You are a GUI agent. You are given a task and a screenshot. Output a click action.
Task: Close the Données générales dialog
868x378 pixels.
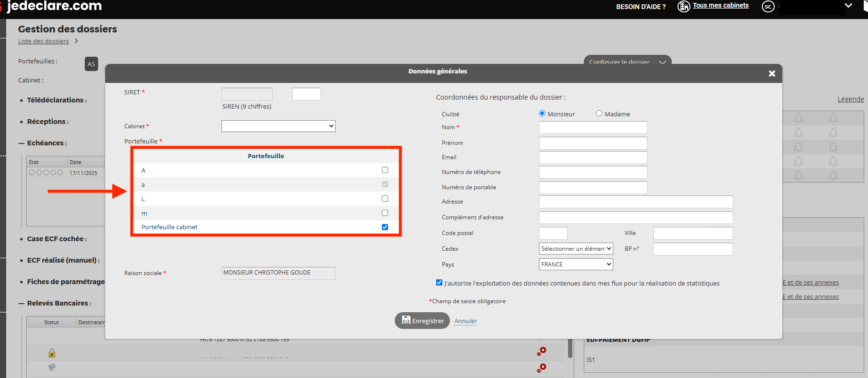pyautogui.click(x=772, y=73)
